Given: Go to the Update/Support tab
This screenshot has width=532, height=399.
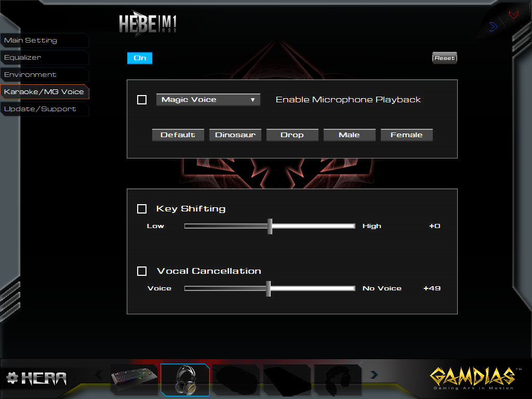Looking at the screenshot, I should point(45,109).
